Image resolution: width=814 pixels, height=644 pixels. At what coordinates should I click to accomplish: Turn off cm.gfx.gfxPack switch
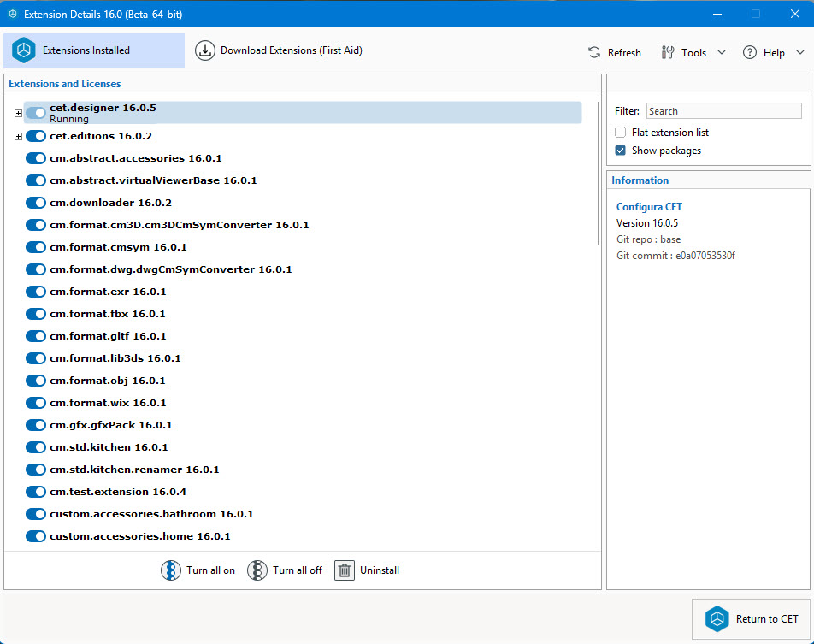pos(36,425)
